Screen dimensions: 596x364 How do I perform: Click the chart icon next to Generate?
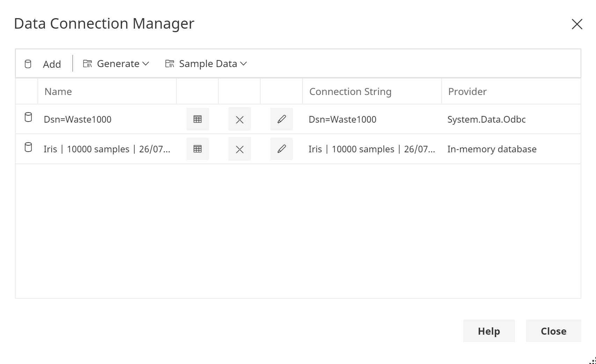pos(88,63)
